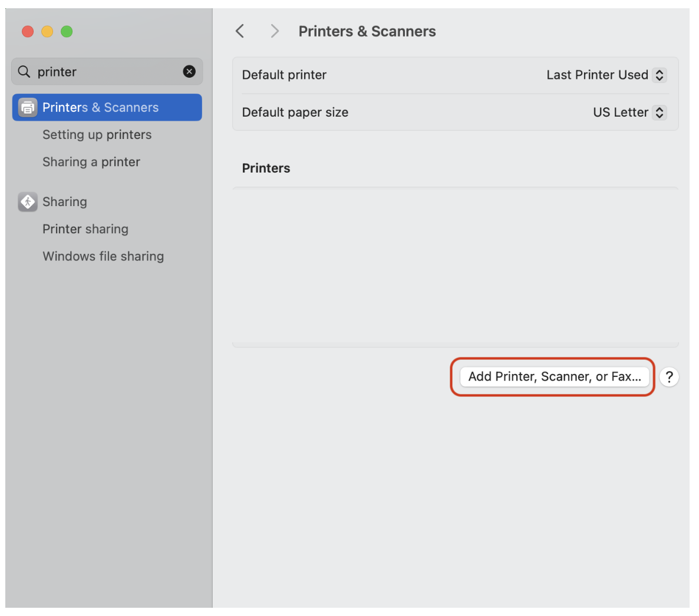699x616 pixels.
Task: Open the Printer sharing link
Action: click(85, 229)
